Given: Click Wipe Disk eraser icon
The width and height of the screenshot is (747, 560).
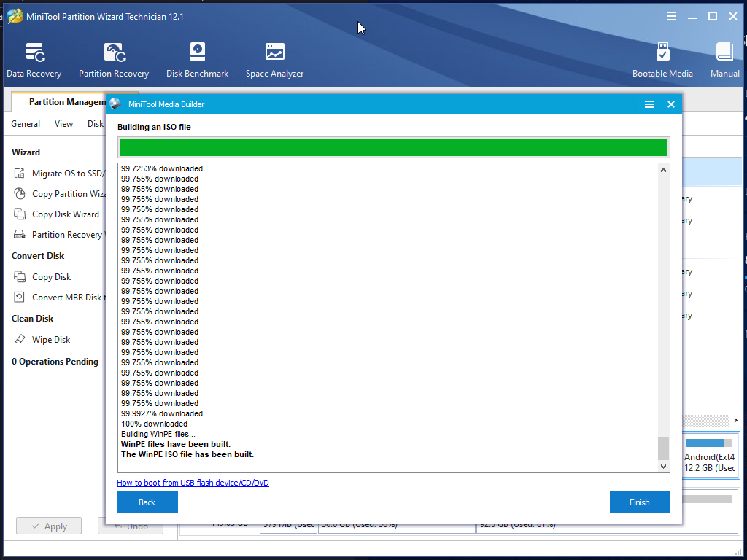Looking at the screenshot, I should point(20,340).
